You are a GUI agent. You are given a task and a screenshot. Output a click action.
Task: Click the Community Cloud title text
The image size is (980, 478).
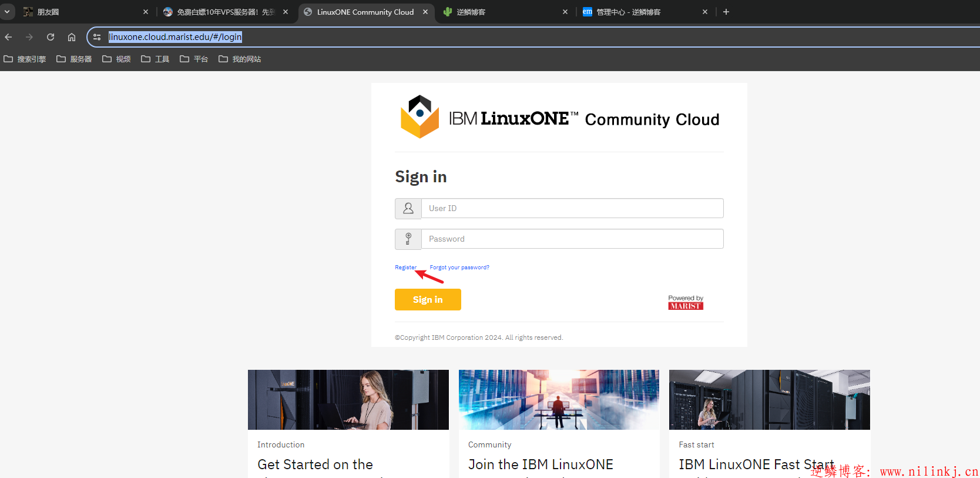(x=652, y=119)
